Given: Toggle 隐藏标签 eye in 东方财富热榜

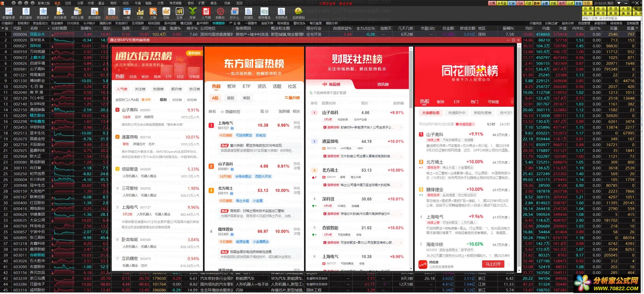Looking at the screenshot, I should [222, 111].
